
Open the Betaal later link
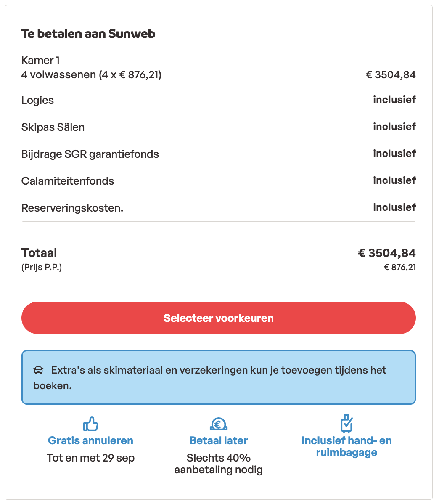[x=218, y=440]
